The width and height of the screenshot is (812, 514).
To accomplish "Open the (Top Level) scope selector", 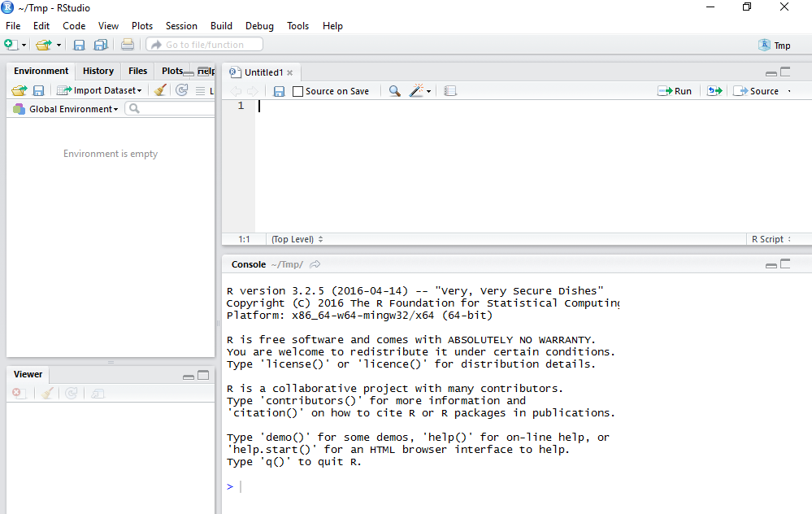I will 297,239.
